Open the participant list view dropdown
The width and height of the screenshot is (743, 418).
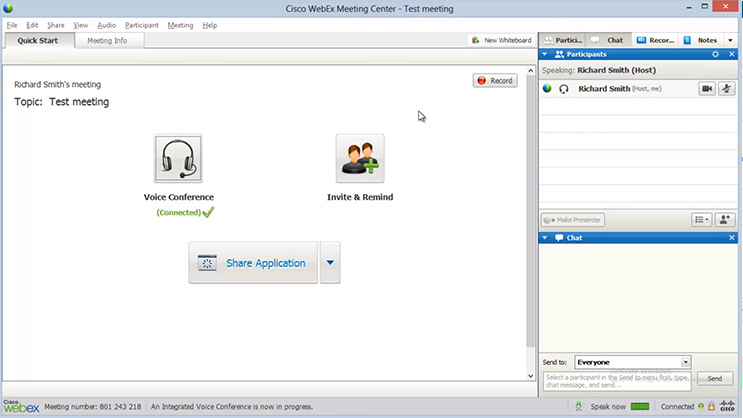click(702, 220)
